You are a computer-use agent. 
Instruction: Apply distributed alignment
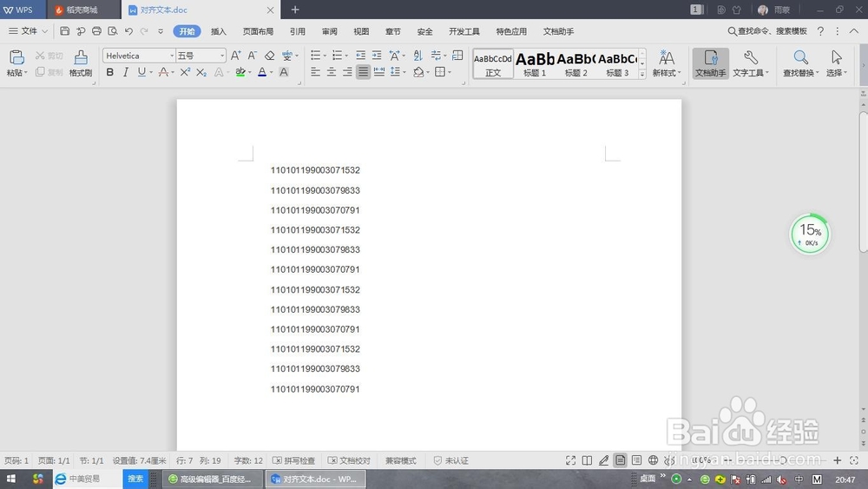click(x=379, y=72)
